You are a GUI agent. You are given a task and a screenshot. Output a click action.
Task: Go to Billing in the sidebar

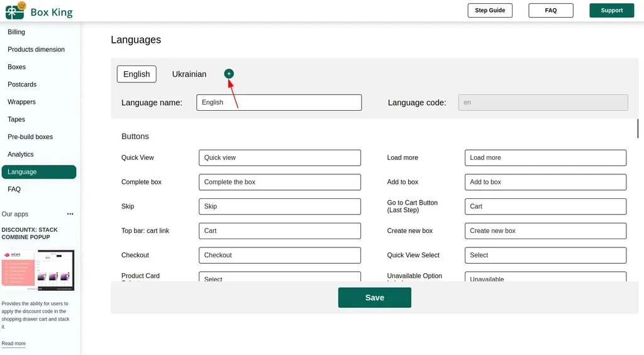[16, 32]
